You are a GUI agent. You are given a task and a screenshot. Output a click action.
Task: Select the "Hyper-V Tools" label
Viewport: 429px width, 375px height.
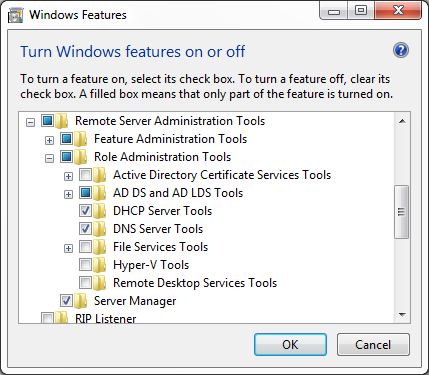point(151,265)
